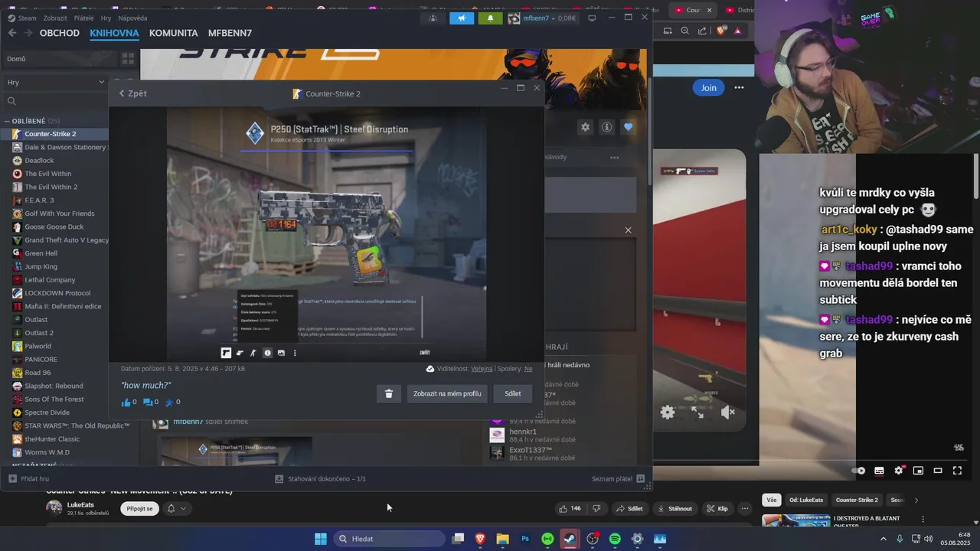Switch YouTube to theater mode
Viewport: 980px width, 551px height.
pyautogui.click(x=938, y=471)
